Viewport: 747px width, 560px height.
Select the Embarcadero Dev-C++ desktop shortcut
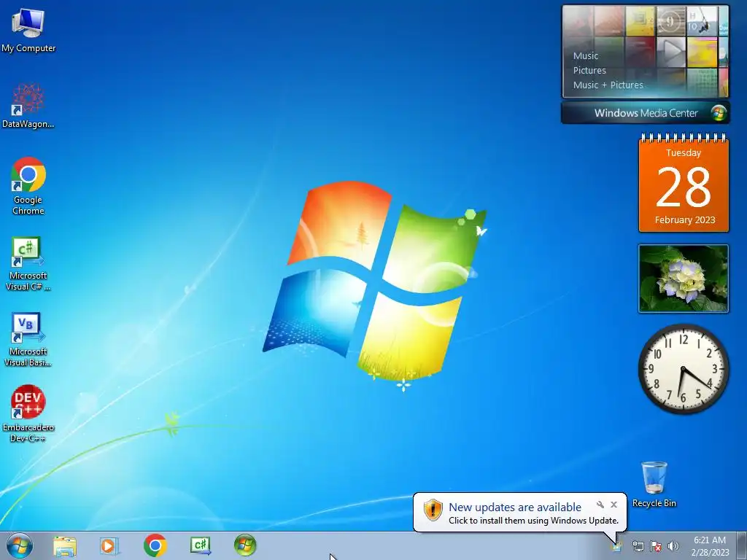[28, 413]
